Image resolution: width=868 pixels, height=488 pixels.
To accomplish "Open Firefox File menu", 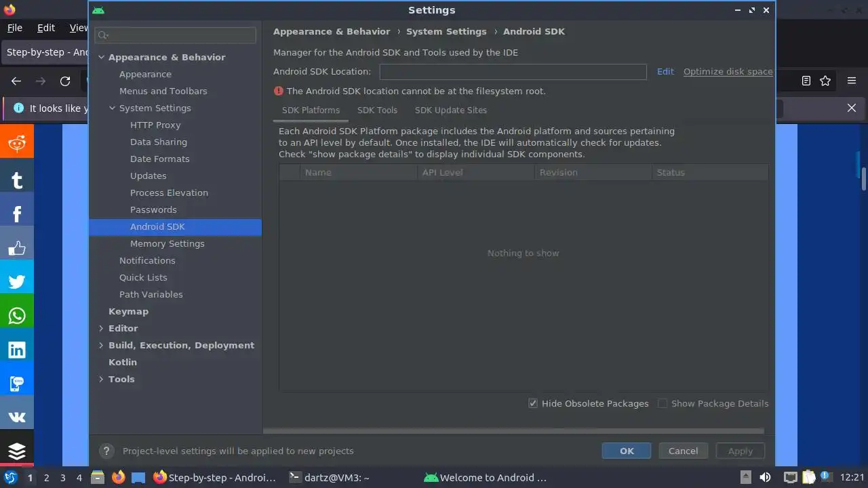I will pyautogui.click(x=14, y=28).
